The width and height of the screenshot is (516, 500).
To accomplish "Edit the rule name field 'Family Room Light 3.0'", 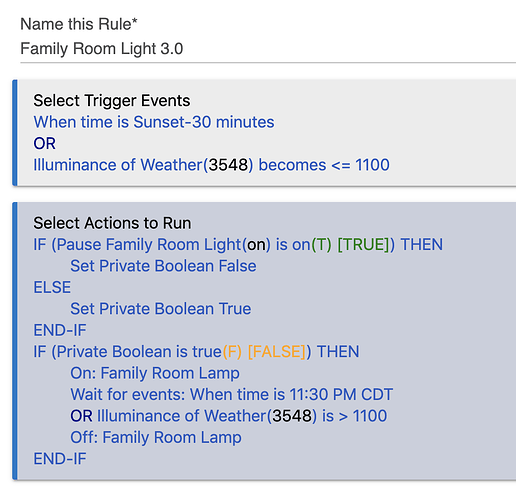I will tap(268, 49).
